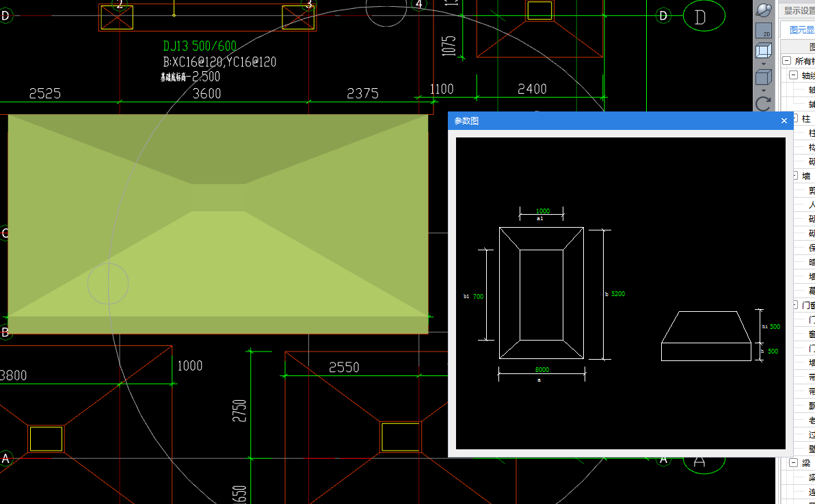Select the 梁 tree row label
Image resolution: width=815 pixels, height=504 pixels.
coord(806,463)
